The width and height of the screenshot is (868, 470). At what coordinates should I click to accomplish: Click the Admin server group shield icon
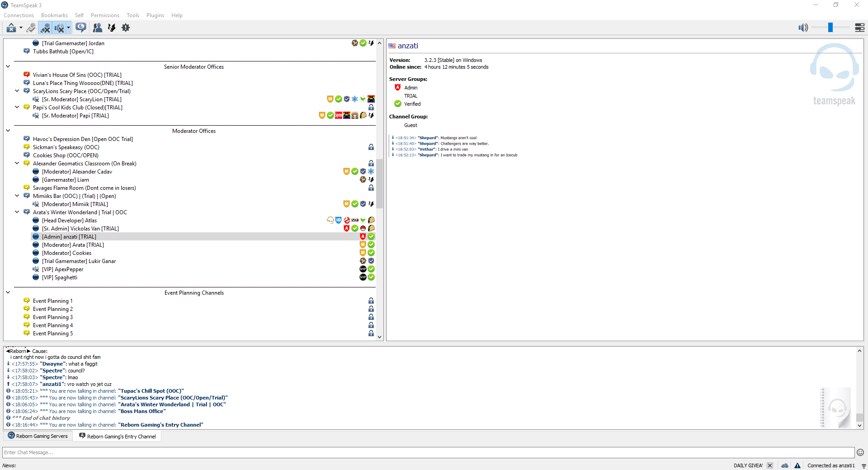[x=398, y=88]
